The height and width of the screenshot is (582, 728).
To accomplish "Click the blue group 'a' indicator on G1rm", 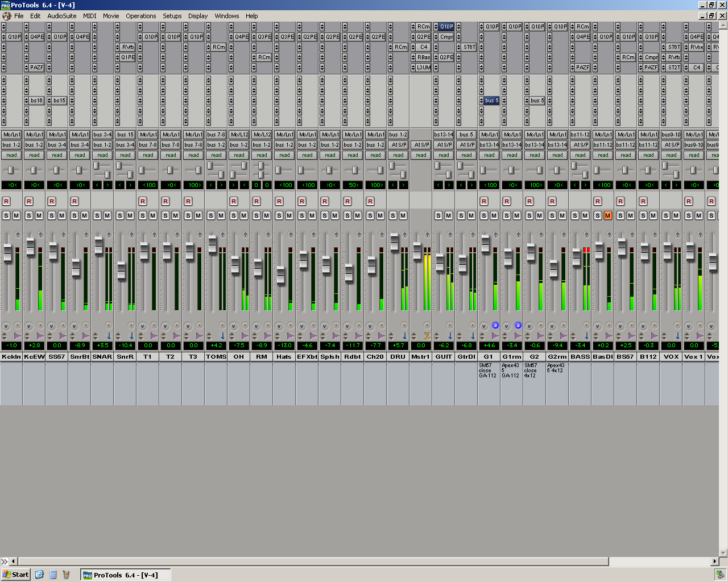I will pos(518,326).
